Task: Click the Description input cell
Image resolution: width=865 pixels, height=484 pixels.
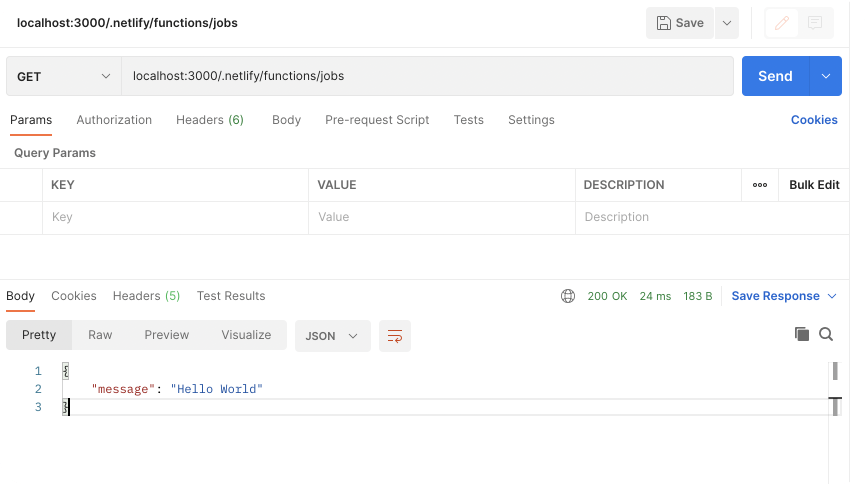Action: (712, 217)
